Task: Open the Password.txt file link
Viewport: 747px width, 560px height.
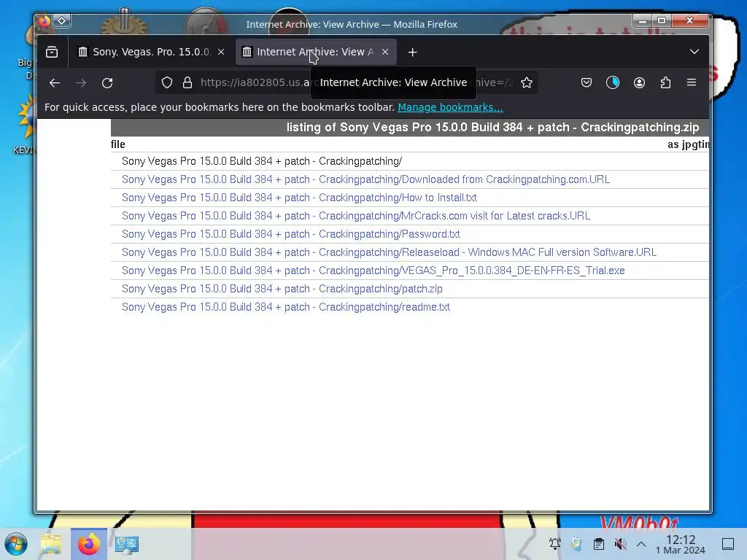Action: point(290,234)
